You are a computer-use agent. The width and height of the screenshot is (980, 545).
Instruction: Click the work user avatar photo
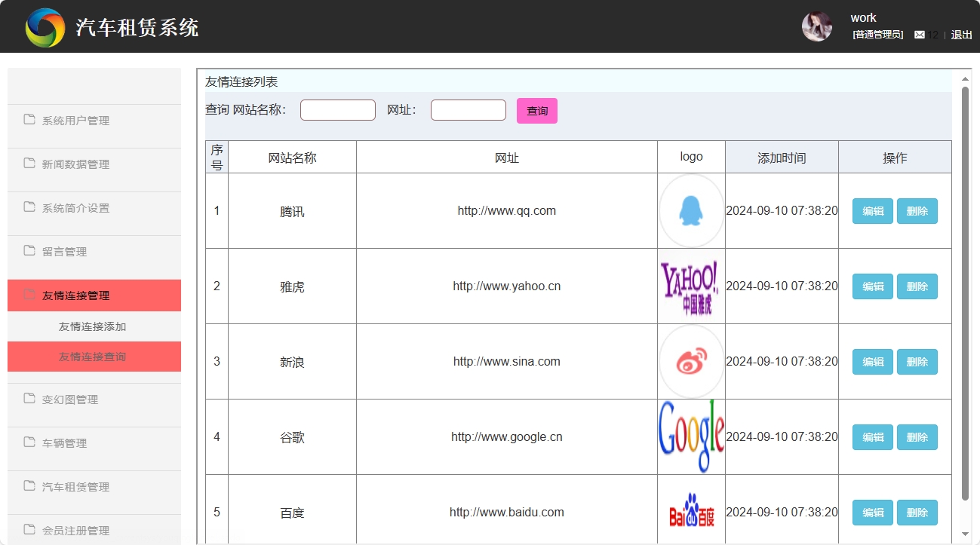point(816,26)
